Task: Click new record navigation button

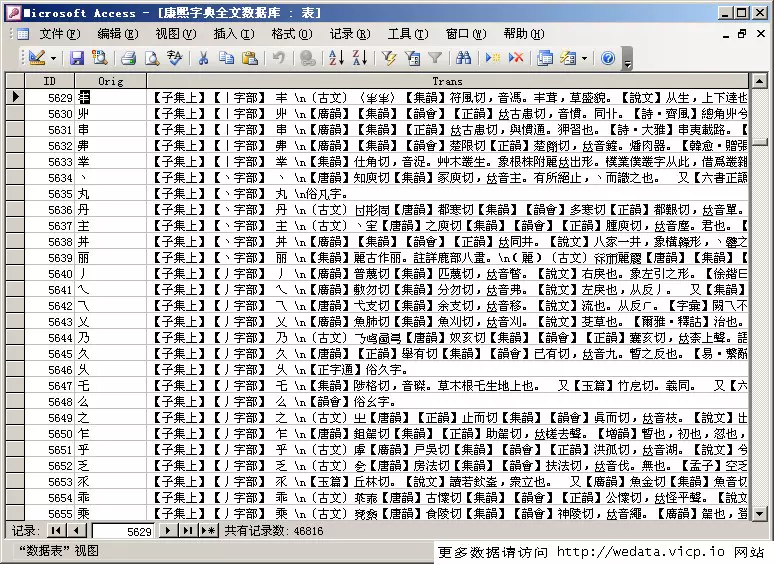Action: pos(208,530)
